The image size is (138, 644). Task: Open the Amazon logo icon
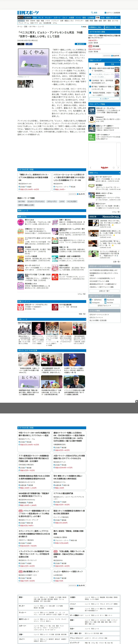click(x=92, y=119)
